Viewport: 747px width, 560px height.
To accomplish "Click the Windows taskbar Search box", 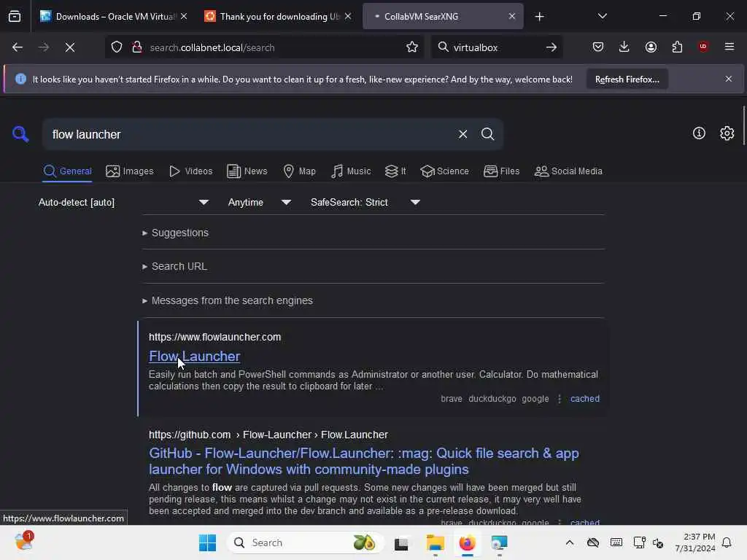I will pyautogui.click(x=306, y=542).
